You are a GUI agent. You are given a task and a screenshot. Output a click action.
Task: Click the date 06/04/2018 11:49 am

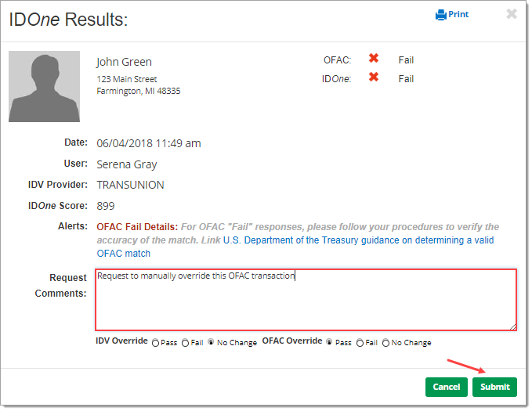(x=149, y=143)
